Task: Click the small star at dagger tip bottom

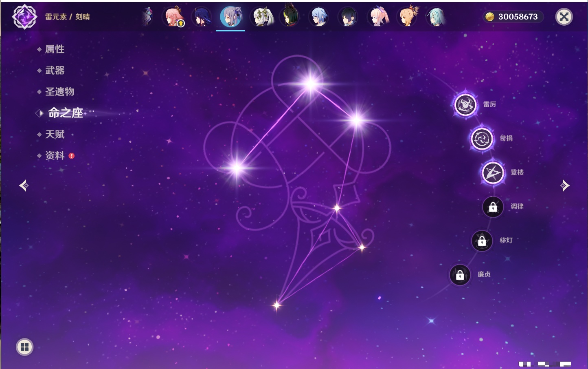Action: point(277,305)
